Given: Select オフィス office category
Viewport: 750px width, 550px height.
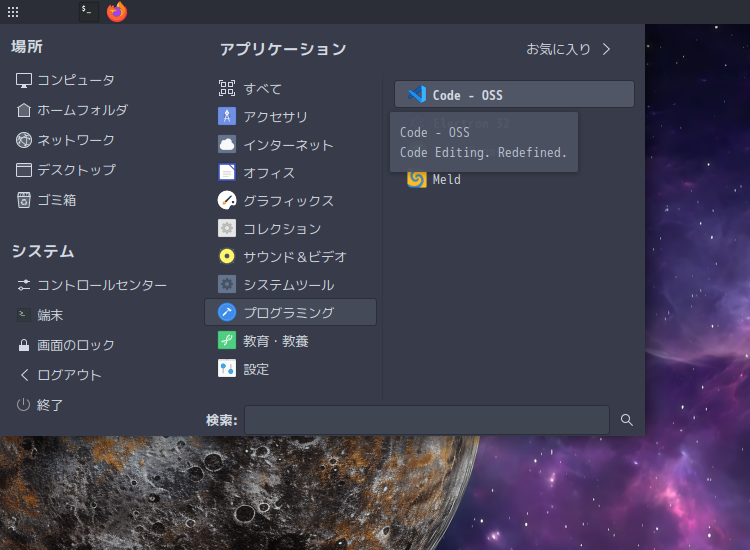Looking at the screenshot, I should coord(290,172).
